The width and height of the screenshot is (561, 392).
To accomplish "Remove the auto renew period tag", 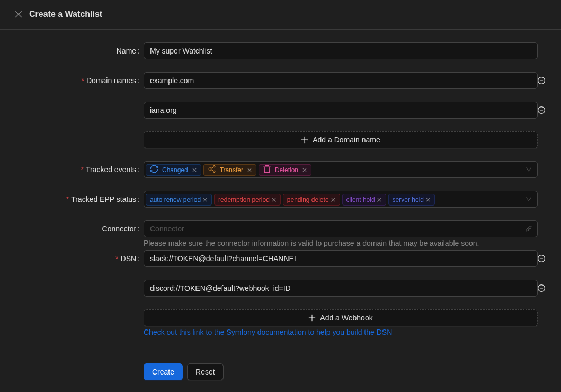I will pos(205,200).
